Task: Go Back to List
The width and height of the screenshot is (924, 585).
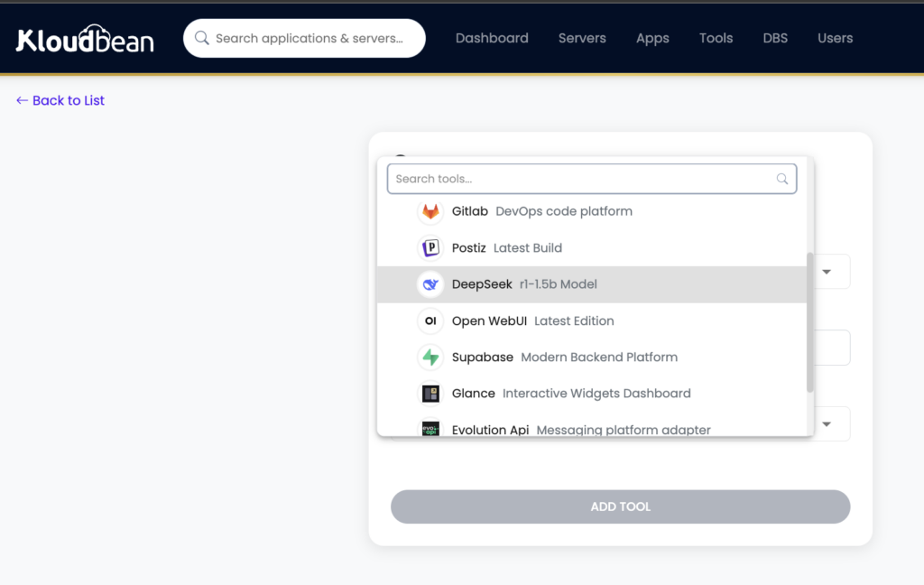Action: tap(60, 101)
